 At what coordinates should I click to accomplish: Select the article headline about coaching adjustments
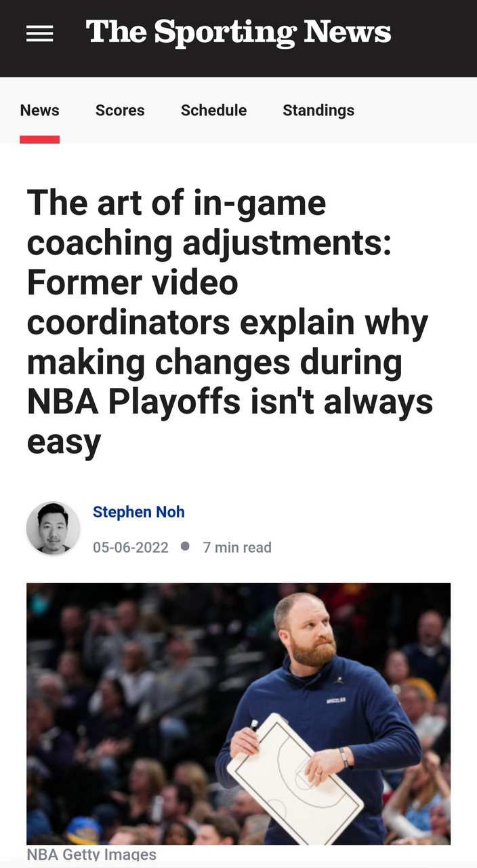[230, 322]
